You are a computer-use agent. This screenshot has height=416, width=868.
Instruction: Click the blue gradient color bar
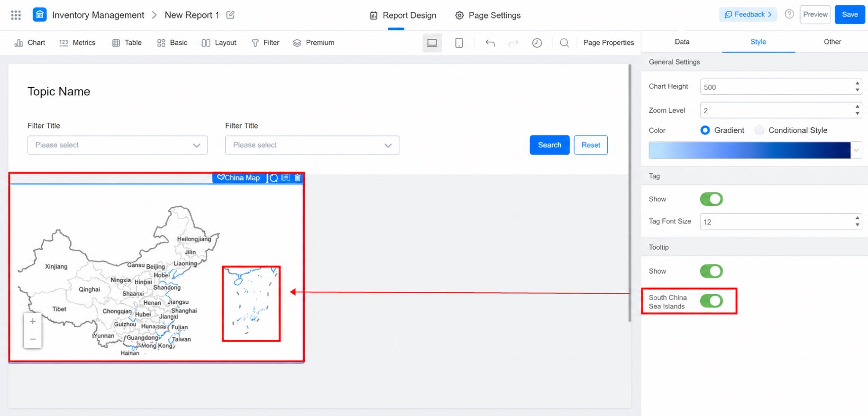pos(749,150)
